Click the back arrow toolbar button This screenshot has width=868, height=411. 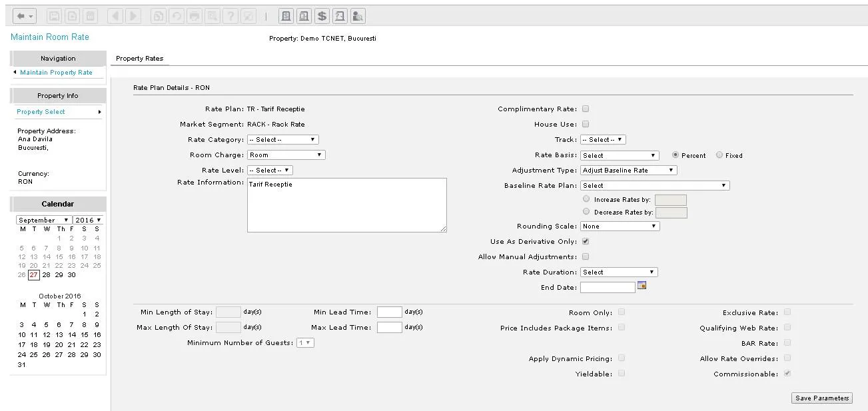click(x=25, y=16)
